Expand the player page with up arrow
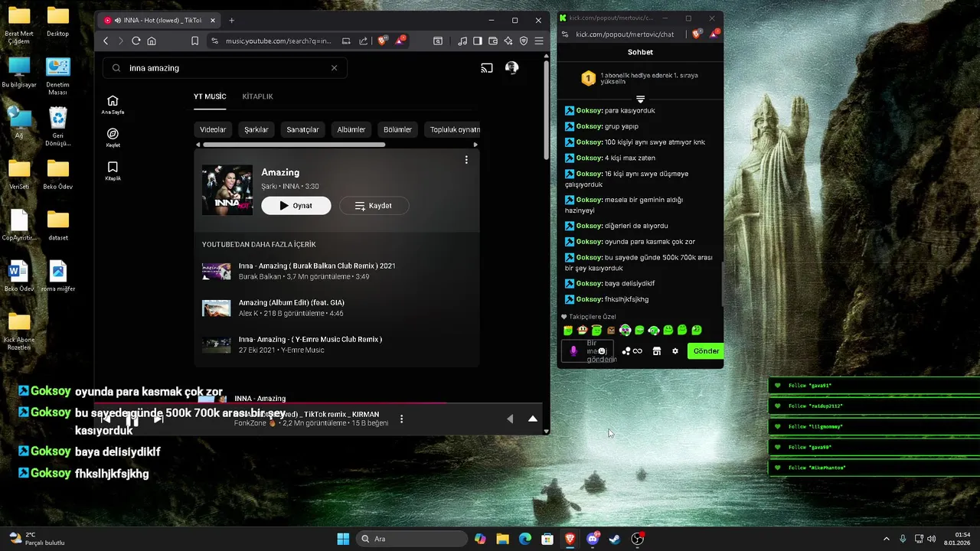 click(533, 419)
